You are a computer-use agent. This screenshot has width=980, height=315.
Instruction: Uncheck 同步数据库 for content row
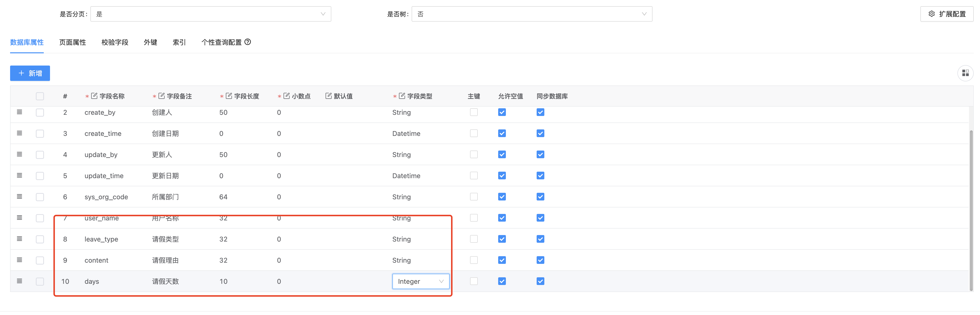click(540, 260)
